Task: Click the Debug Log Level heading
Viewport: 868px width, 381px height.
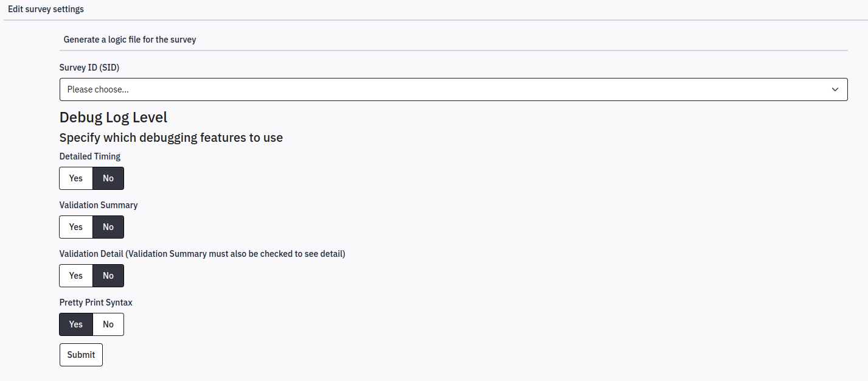Action: (113, 117)
